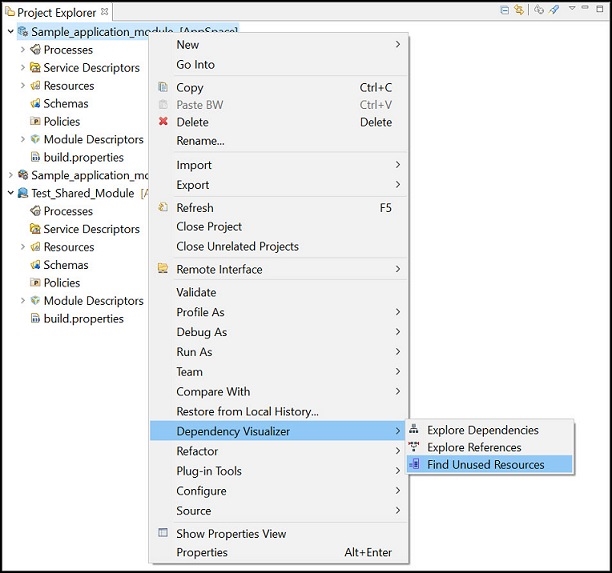Open the Export submenu arrow
Screen dimensions: 612x573
click(x=398, y=184)
